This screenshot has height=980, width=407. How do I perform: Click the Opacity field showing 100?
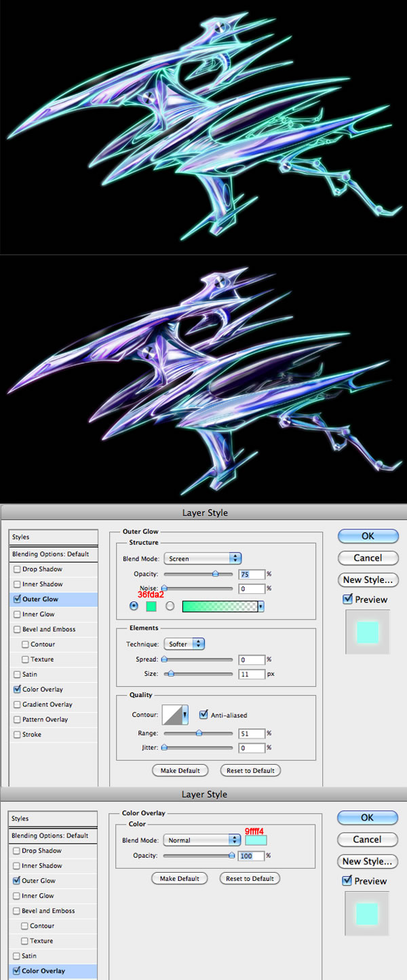tap(251, 856)
